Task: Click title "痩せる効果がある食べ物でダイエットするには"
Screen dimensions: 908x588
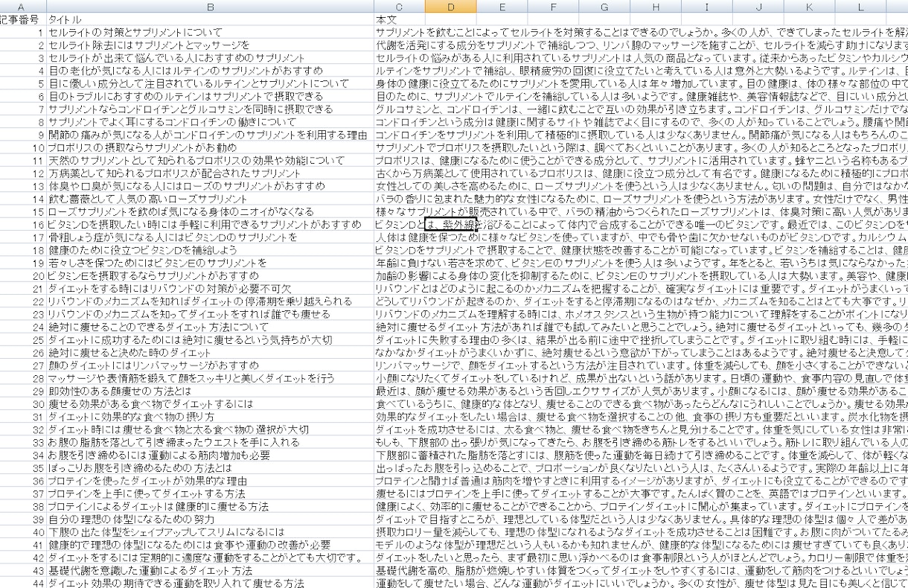Action: [x=210, y=403]
